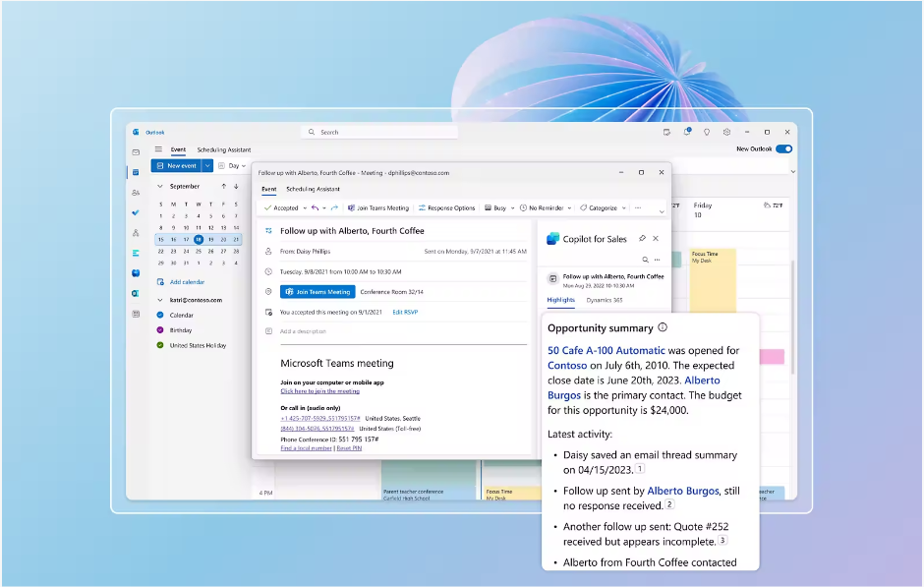Open the Busy status dropdown

pos(513,208)
